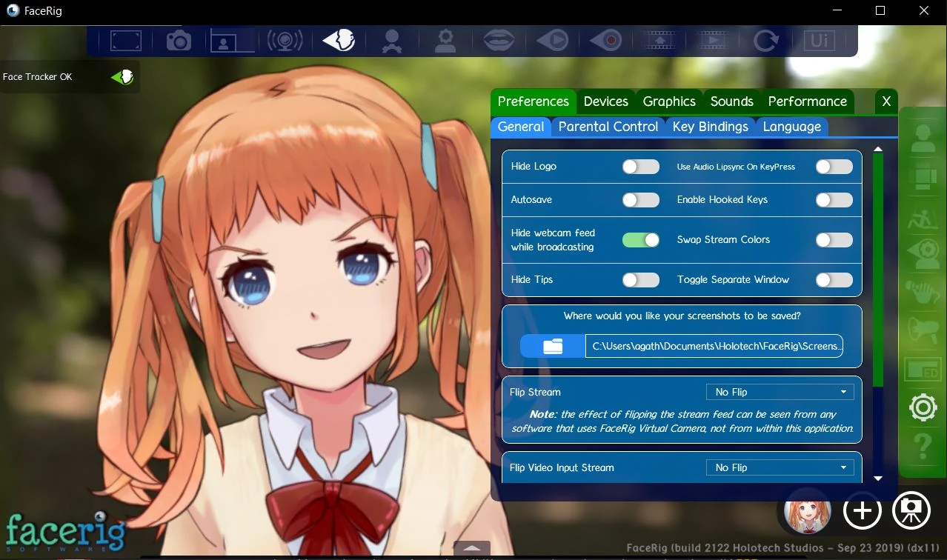
Task: Select the General sub-tab
Action: click(x=521, y=127)
